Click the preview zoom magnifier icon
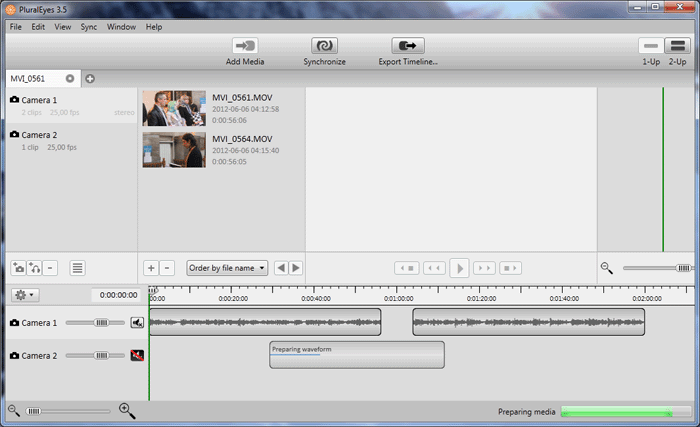 tap(606, 268)
